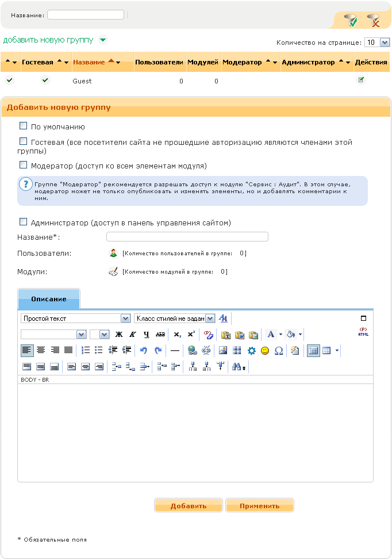Toggle bold formatting in the editor

click(x=119, y=334)
